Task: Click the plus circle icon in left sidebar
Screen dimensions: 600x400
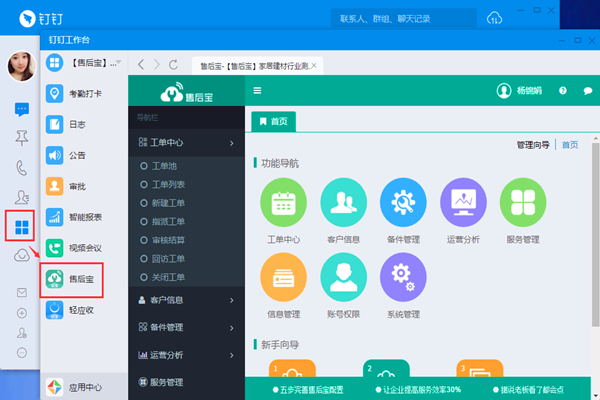Action: 22,313
